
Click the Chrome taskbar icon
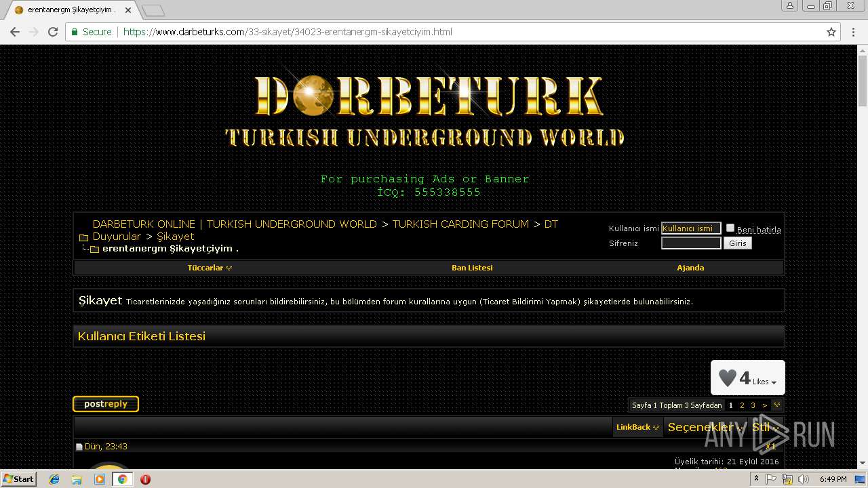point(123,479)
